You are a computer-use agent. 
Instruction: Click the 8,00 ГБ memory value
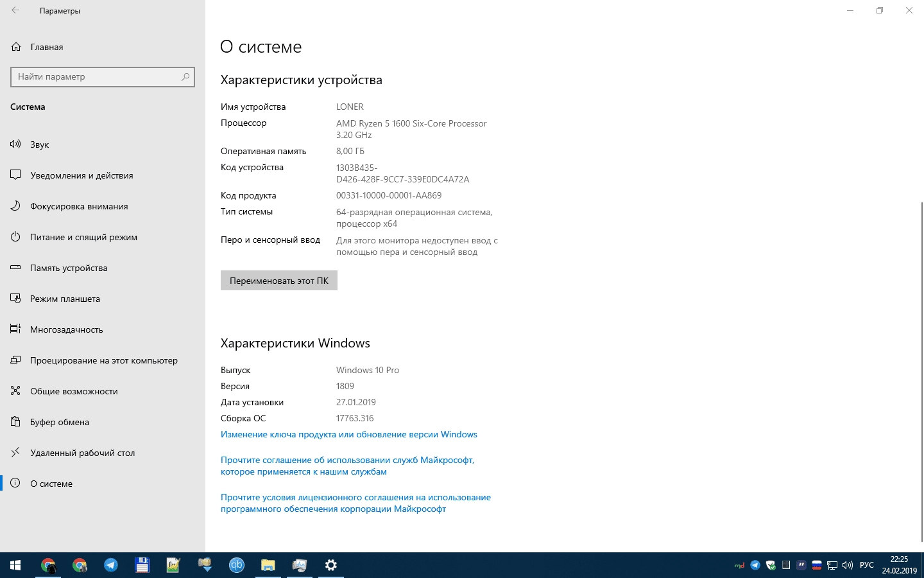(x=350, y=151)
